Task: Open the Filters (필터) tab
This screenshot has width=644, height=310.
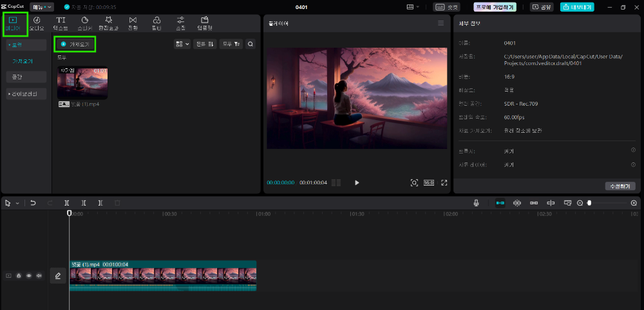Action: pyautogui.click(x=156, y=24)
